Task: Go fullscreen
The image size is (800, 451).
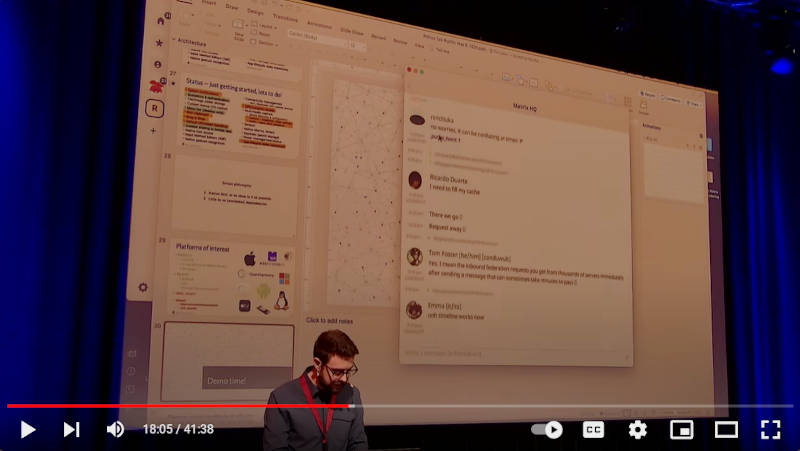Action: tap(770, 430)
